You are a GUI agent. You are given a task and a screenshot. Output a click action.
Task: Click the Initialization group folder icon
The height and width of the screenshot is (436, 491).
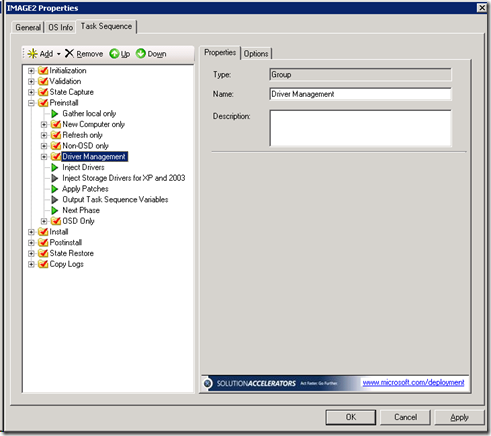click(43, 70)
